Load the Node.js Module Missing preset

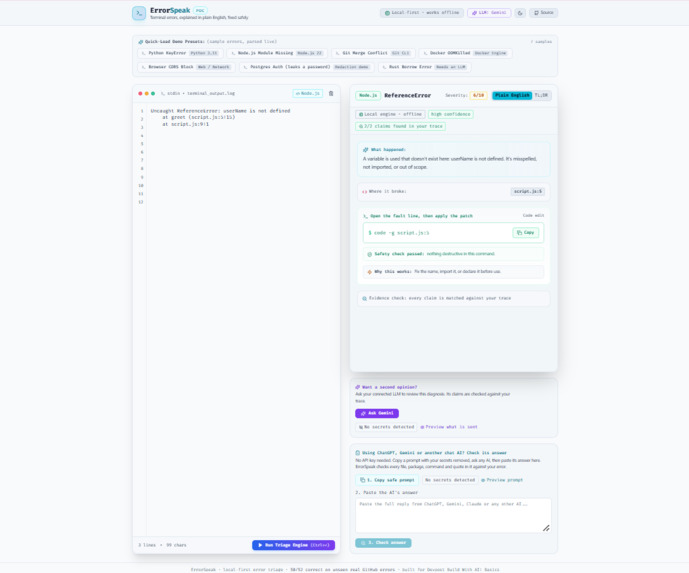click(277, 53)
